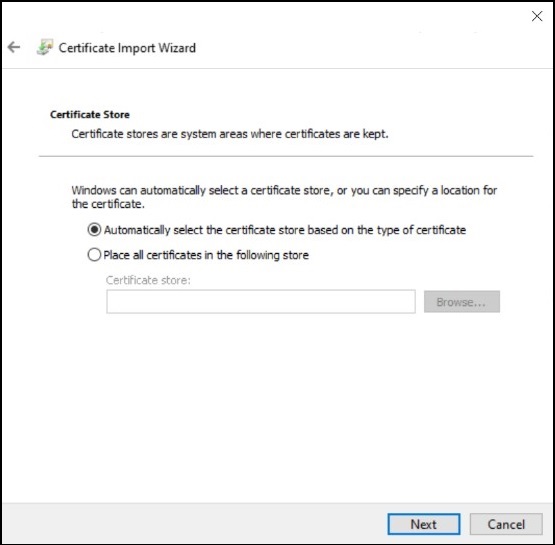555x545 pixels.
Task: Focus the Certificate store text field
Action: pyautogui.click(x=261, y=302)
